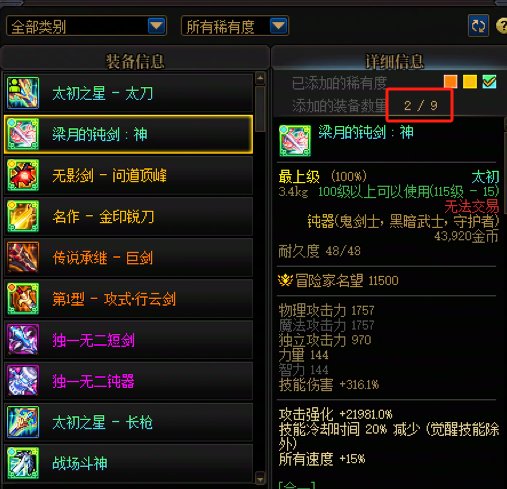Select the 名作 - 金印锐刀 item icon

tap(23, 216)
